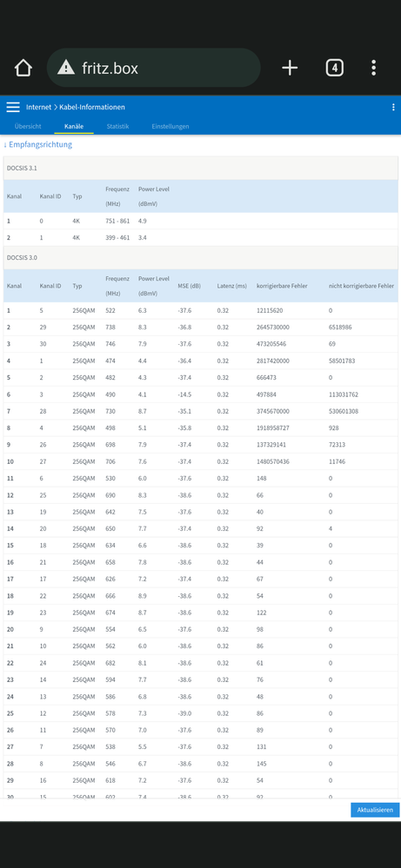This screenshot has height=868, width=401.
Task: Select correctable errors value 137329141
Action: 271,445
